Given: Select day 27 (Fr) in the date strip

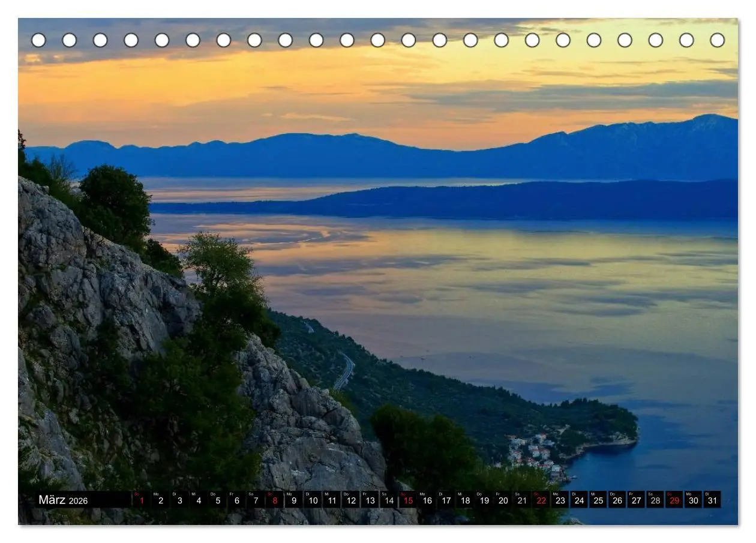Looking at the screenshot, I should (x=635, y=500).
